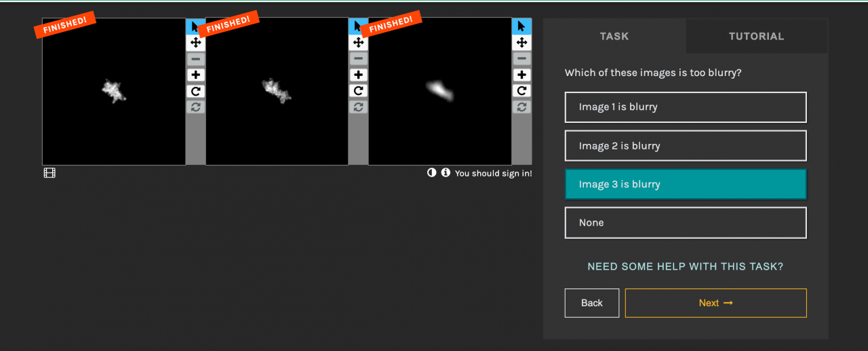The image size is (868, 351).
Task: Choose the Image 2 is blurry answer
Action: 686,146
